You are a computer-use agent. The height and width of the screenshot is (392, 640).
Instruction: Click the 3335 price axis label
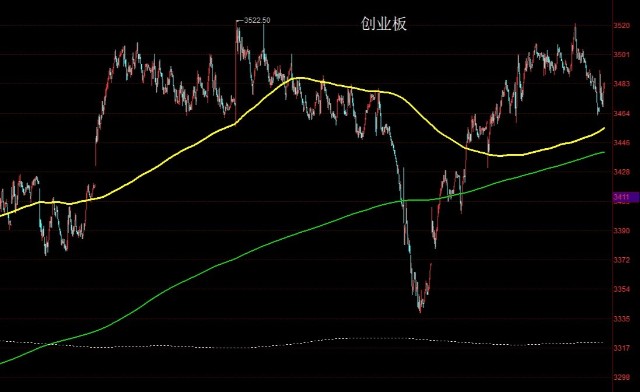coord(622,318)
